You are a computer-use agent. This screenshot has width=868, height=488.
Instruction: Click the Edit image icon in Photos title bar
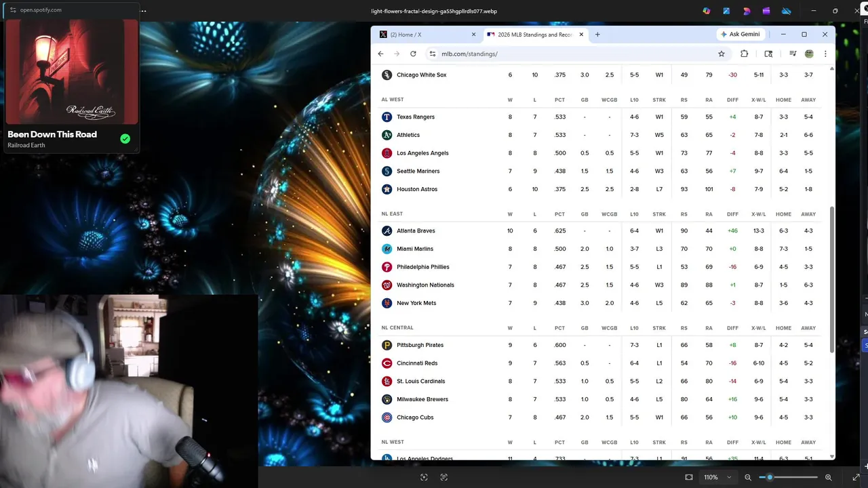click(x=726, y=11)
